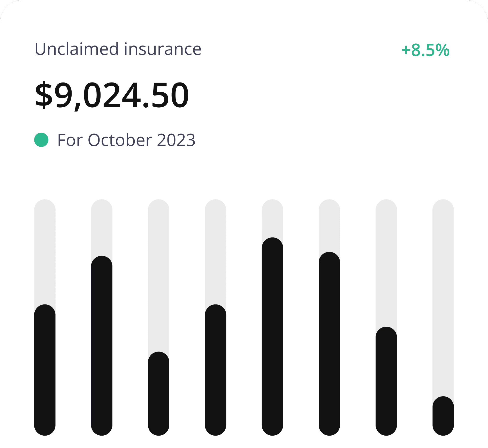
Task: Click gray track above the last bar
Action: coord(443,297)
